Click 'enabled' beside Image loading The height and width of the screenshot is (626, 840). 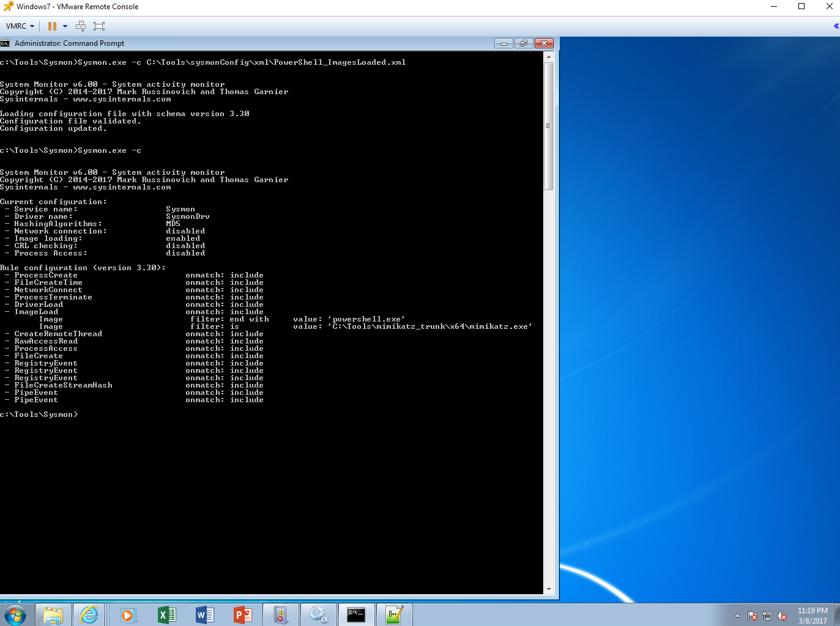click(183, 238)
